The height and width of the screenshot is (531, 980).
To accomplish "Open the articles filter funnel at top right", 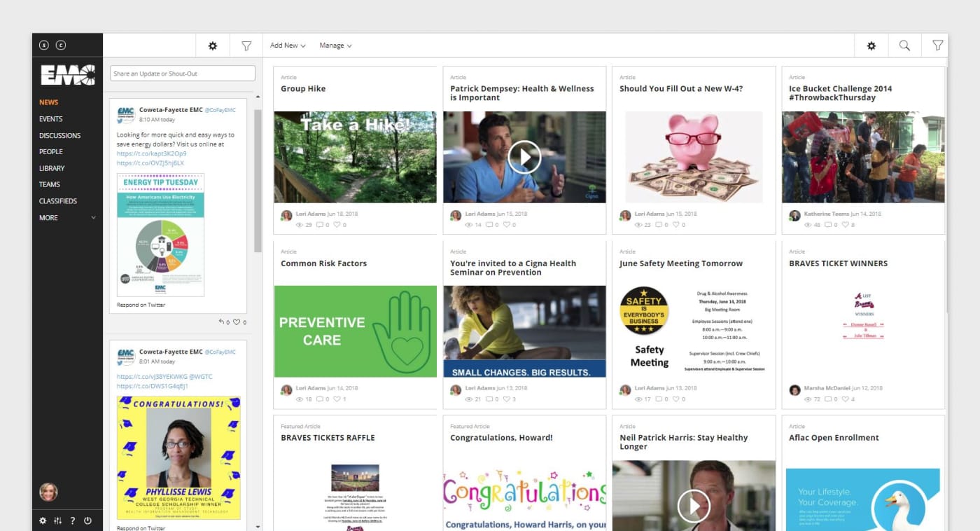I will [x=938, y=46].
